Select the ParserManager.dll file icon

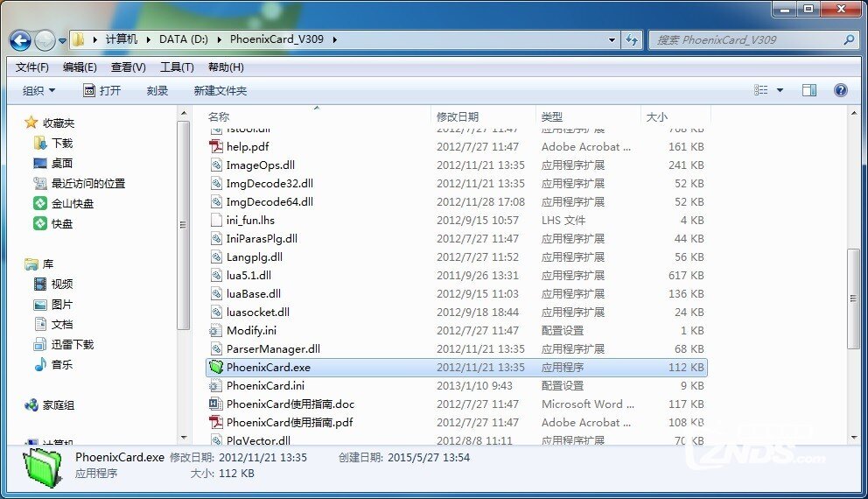(216, 349)
